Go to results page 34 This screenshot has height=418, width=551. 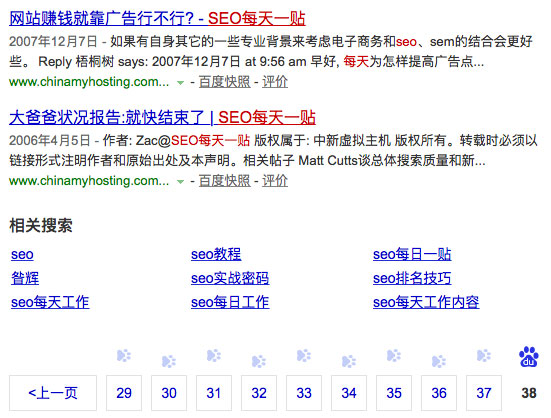pos(349,393)
